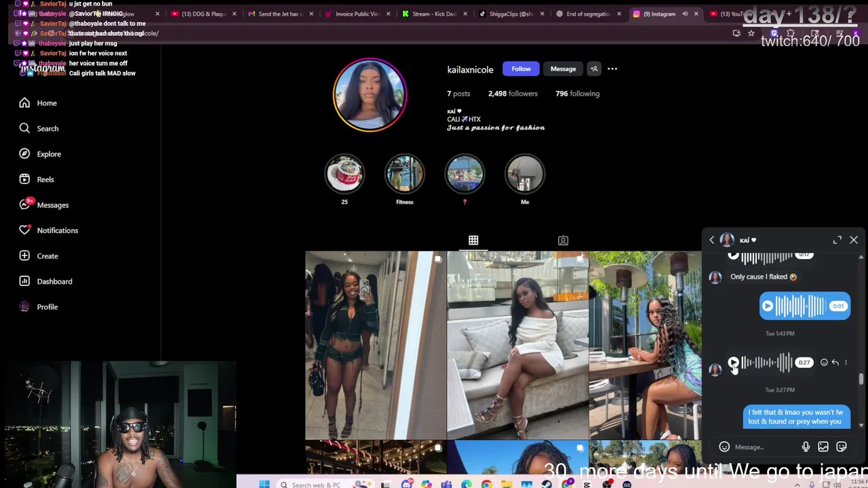Show similar accounts suggestion button
Screen dimensions: 868x488
point(594,68)
